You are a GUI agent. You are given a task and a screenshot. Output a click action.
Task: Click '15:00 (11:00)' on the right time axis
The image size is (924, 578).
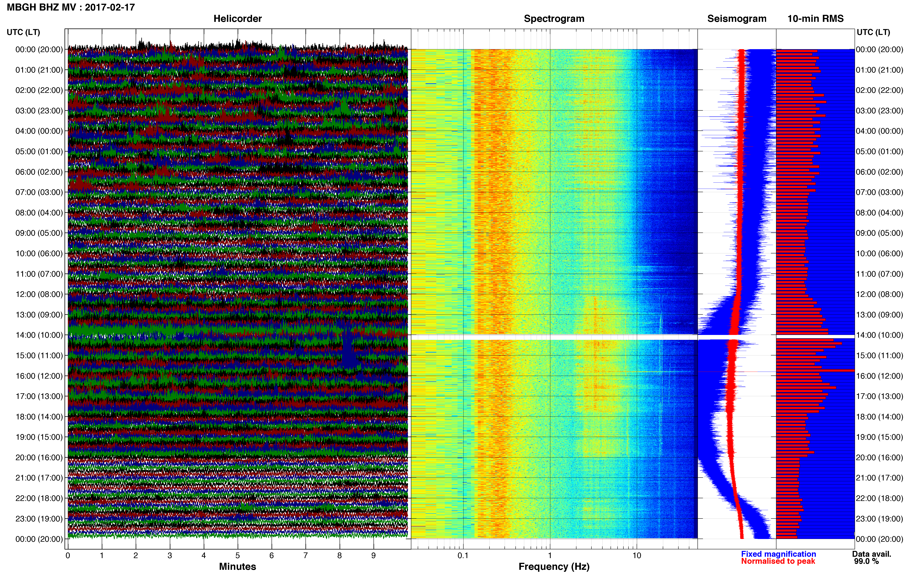coord(879,355)
